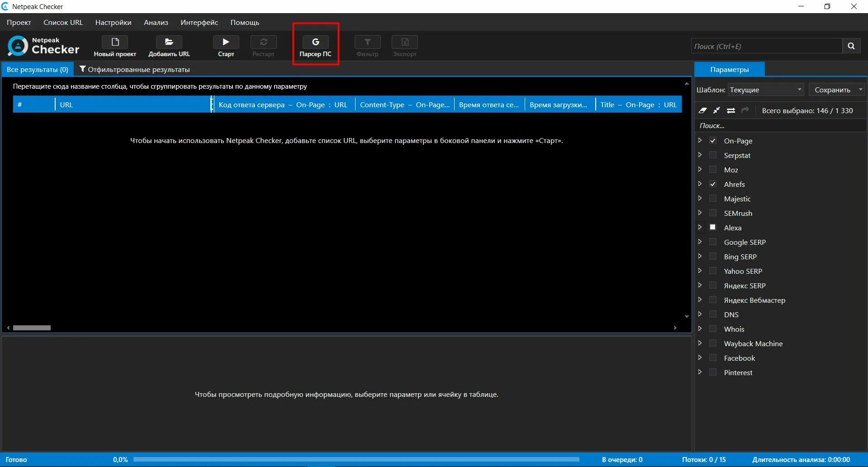Viewport: 868px width, 467px height.
Task: Click the Title – On-Page column header
Action: (x=639, y=105)
